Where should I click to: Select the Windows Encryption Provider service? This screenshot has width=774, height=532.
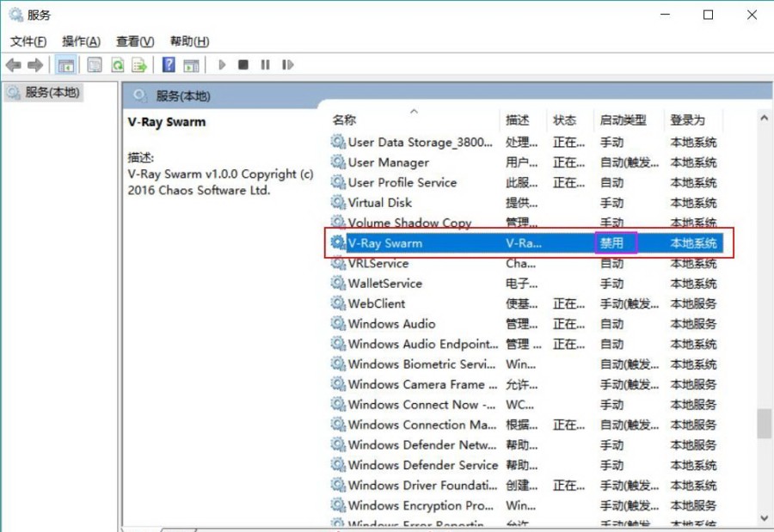(x=526, y=505)
